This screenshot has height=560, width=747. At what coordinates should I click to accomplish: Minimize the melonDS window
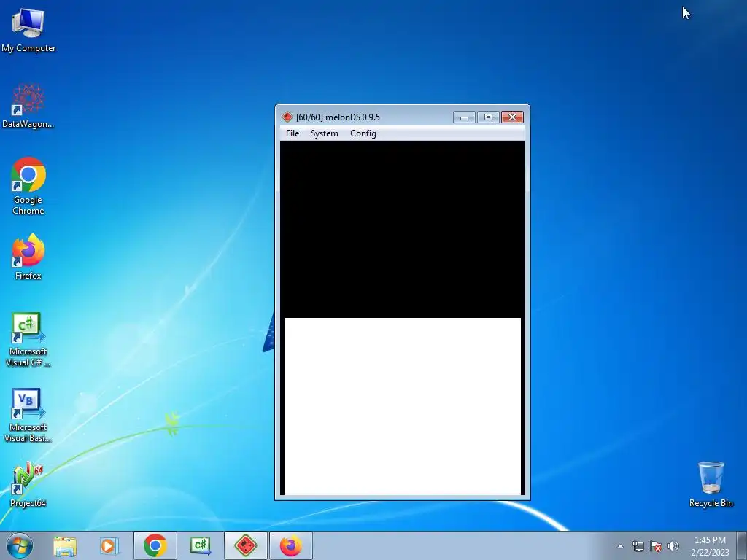click(464, 117)
